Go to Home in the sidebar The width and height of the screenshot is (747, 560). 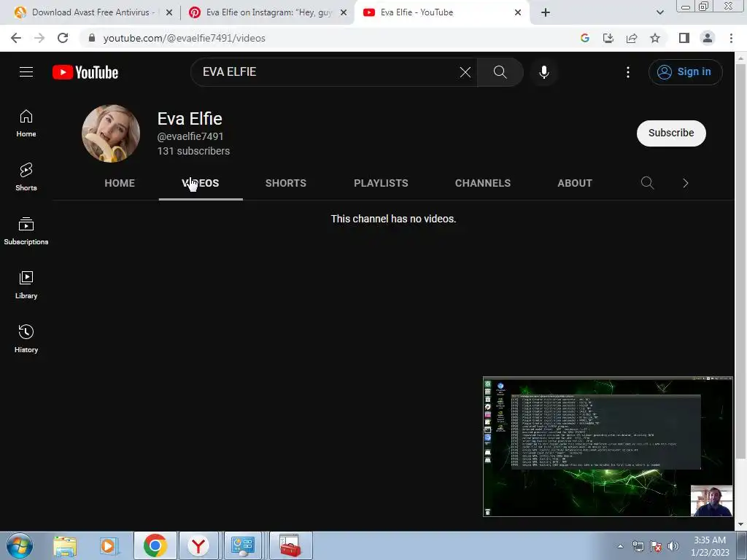click(x=26, y=122)
